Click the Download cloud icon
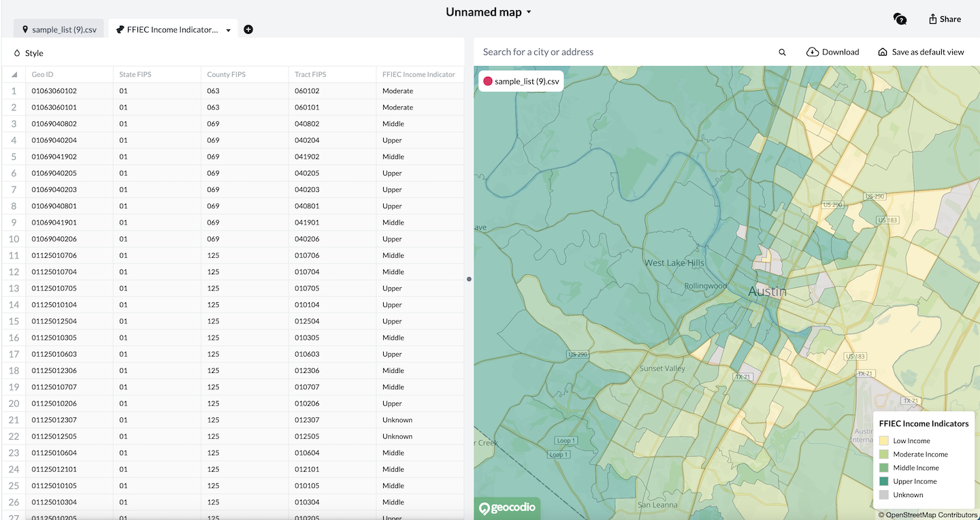The image size is (980, 520). (812, 52)
